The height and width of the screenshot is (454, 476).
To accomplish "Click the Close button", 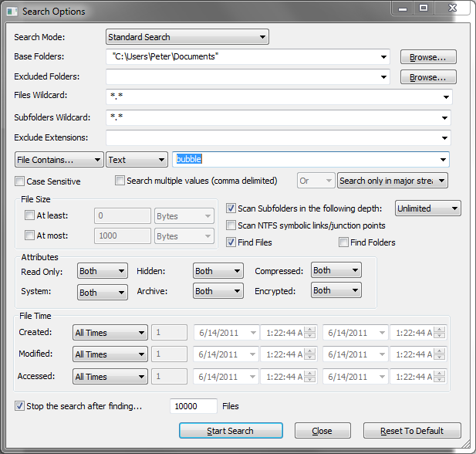I will pyautogui.click(x=322, y=431).
